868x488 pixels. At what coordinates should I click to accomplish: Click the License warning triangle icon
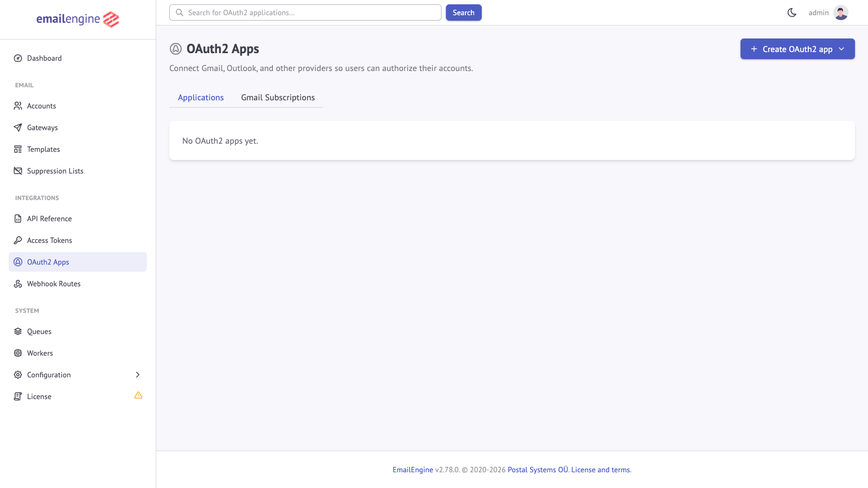point(138,395)
